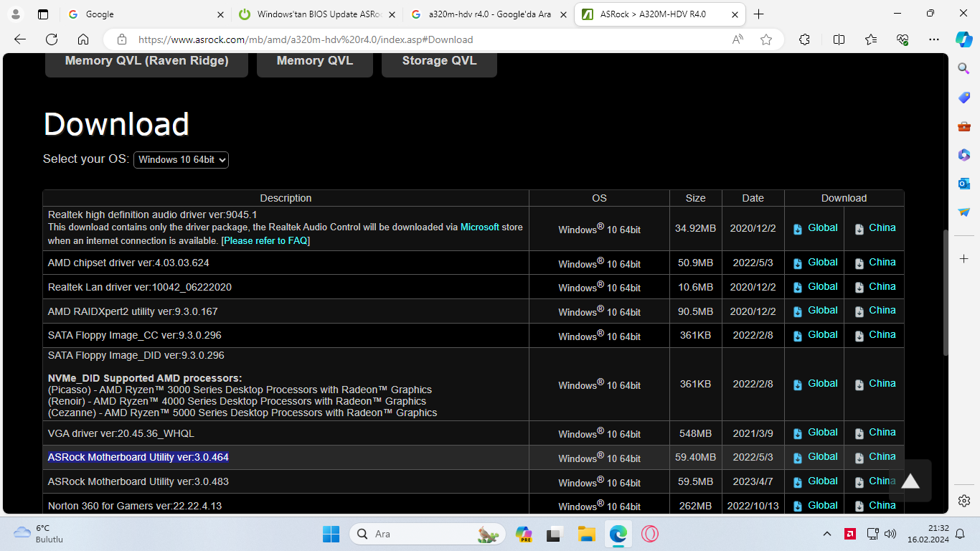Switch to the a320m-hdv r4.0 Google search tab
Image resolution: width=980 pixels, height=551 pixels.
pos(489,14)
